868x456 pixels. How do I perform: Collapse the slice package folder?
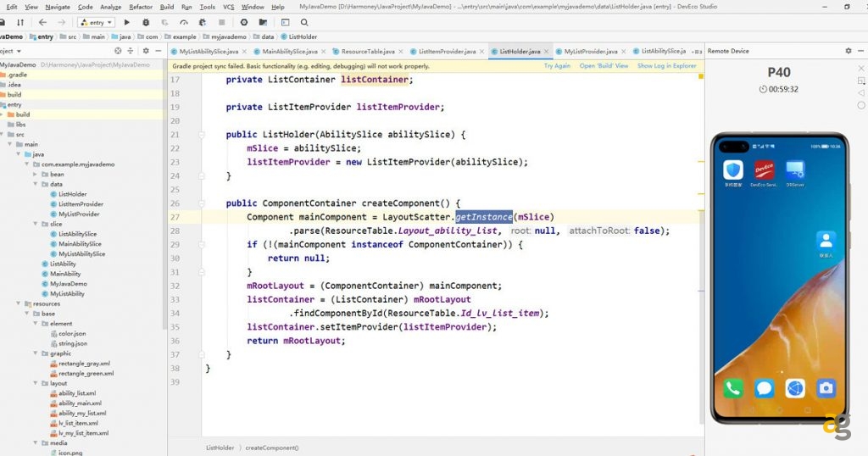(x=35, y=224)
